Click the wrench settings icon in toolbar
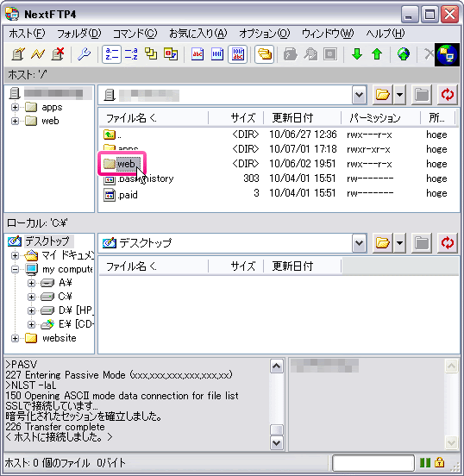Image resolution: width=464 pixels, height=476 pixels. tap(84, 54)
